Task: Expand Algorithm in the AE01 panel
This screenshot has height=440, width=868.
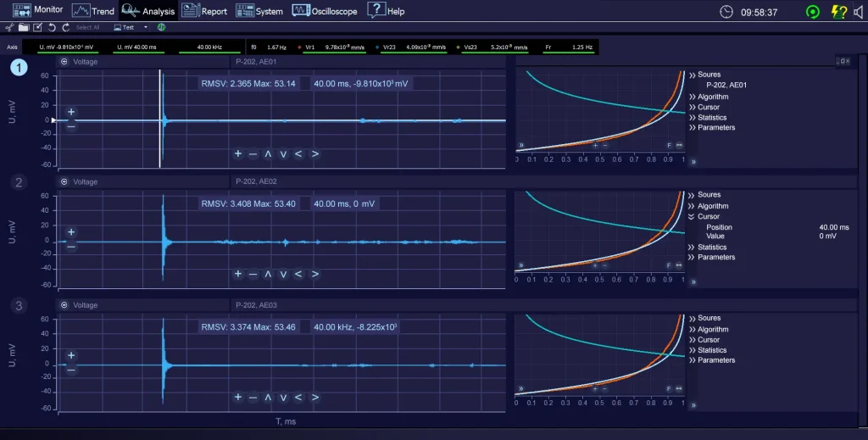Action: (x=709, y=97)
